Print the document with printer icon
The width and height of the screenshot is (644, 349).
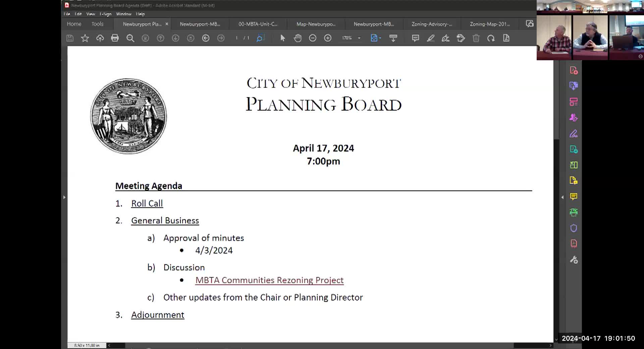tap(115, 38)
